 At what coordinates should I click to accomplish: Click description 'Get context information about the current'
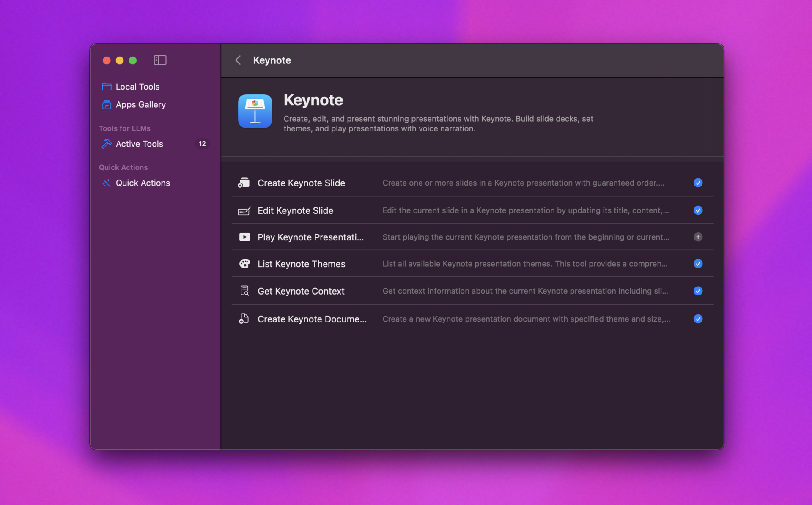(525, 291)
